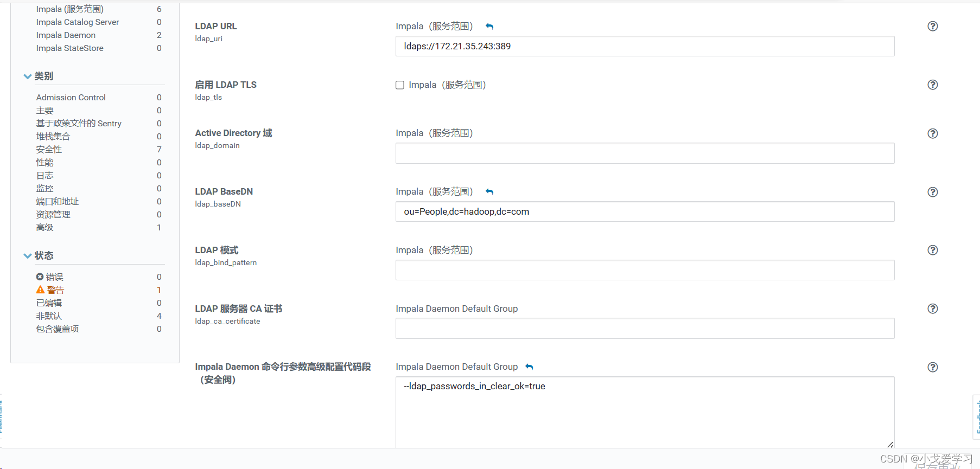Revert LDAP URL to default value
Viewport: 980px width, 469px height.
pyautogui.click(x=489, y=26)
